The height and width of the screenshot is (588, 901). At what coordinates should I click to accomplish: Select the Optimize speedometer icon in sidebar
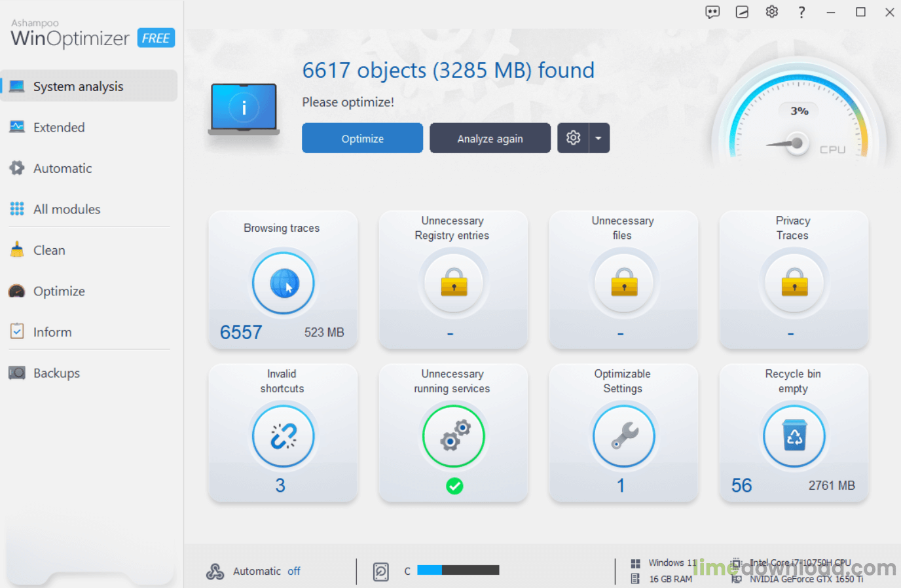pyautogui.click(x=16, y=291)
